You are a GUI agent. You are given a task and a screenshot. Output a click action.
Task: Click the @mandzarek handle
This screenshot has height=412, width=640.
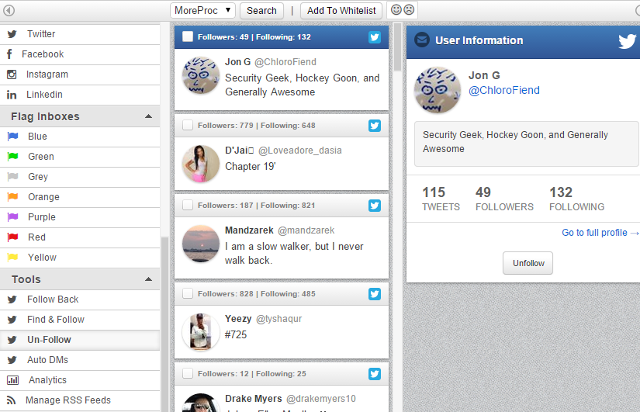click(x=306, y=230)
